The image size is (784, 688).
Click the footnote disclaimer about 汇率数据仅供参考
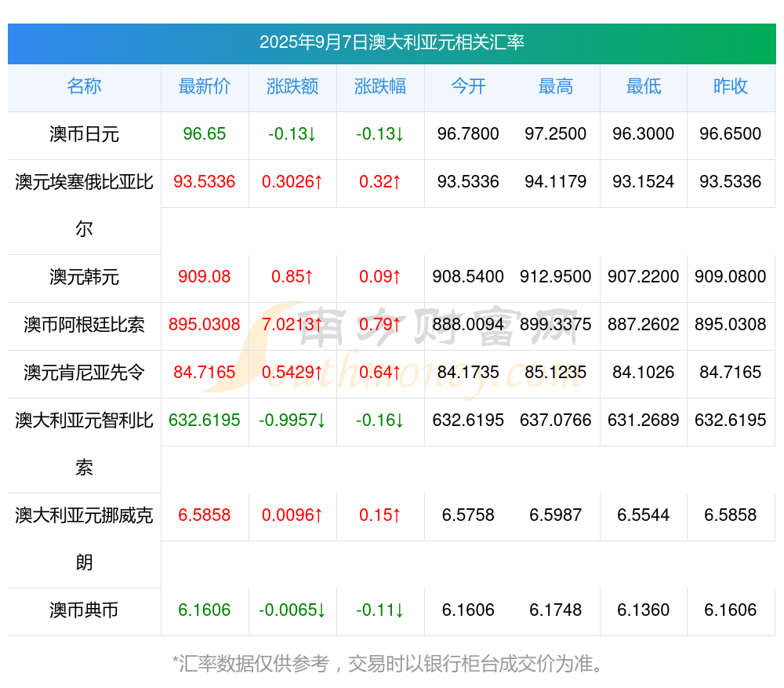[x=389, y=664]
